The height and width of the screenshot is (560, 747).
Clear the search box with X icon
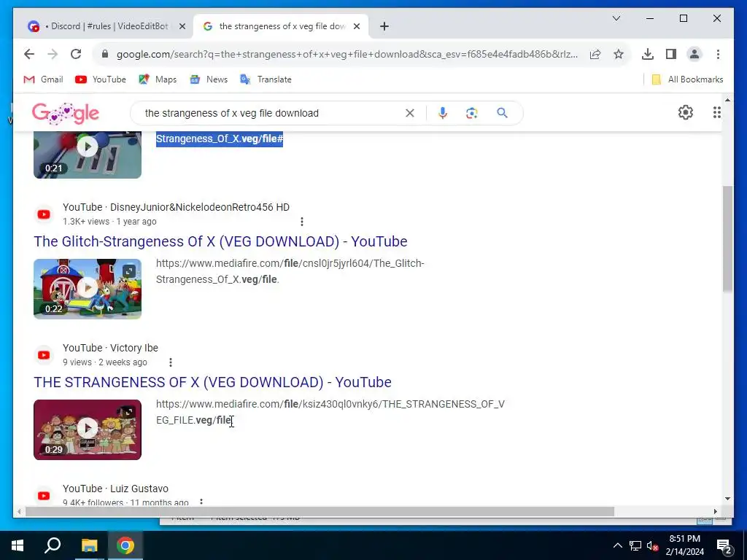click(x=410, y=113)
